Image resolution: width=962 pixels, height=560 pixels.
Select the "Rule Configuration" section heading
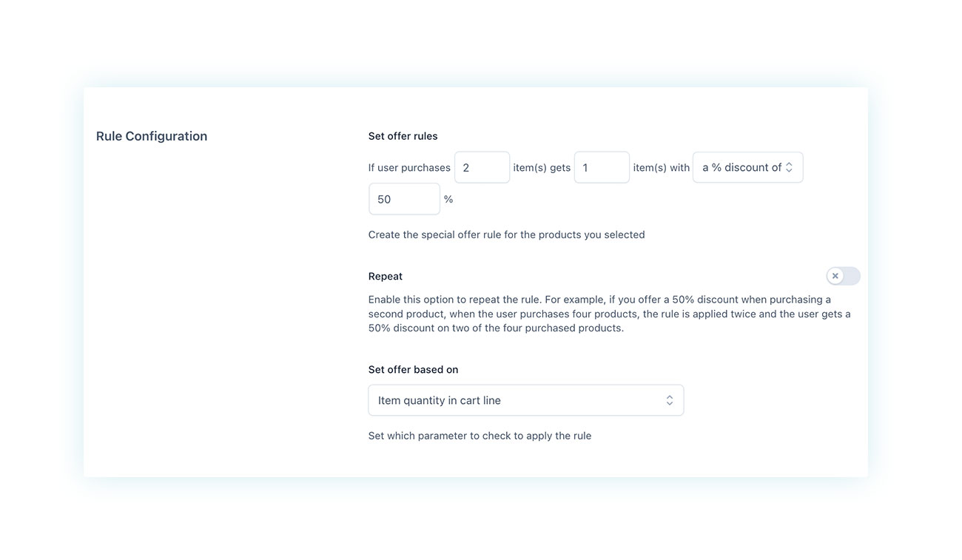[x=152, y=136]
